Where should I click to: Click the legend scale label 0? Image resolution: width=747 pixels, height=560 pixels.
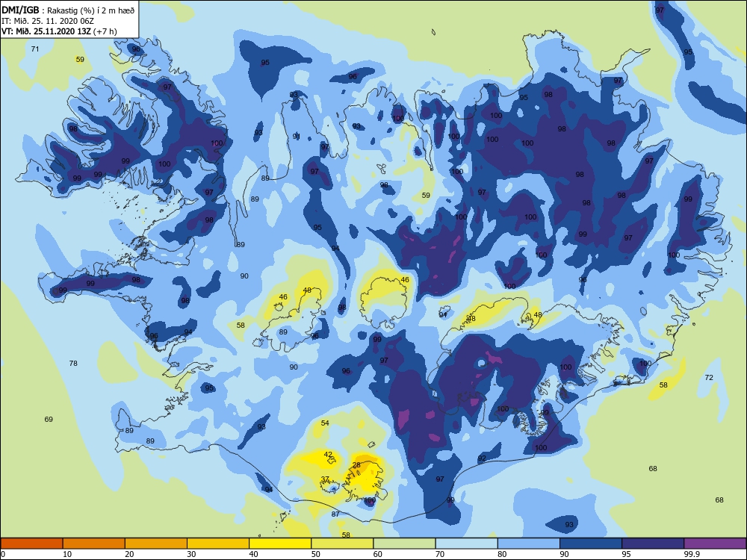pyautogui.click(x=3, y=554)
